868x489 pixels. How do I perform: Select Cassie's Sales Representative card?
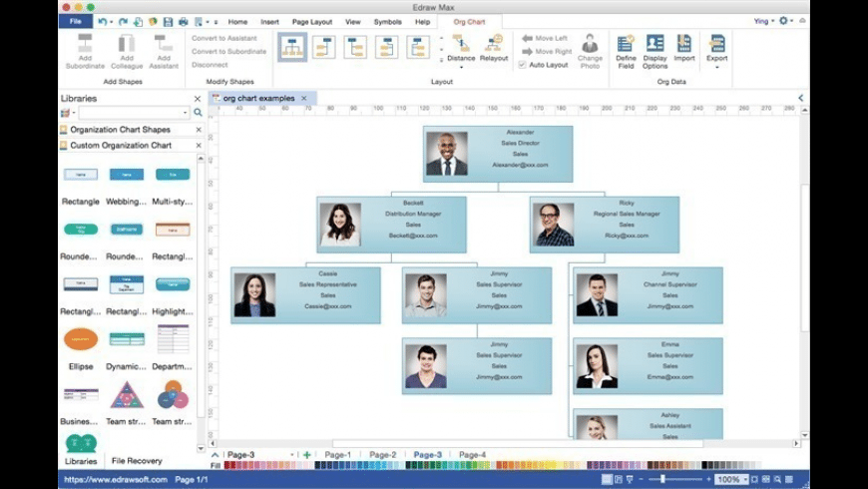pos(305,295)
